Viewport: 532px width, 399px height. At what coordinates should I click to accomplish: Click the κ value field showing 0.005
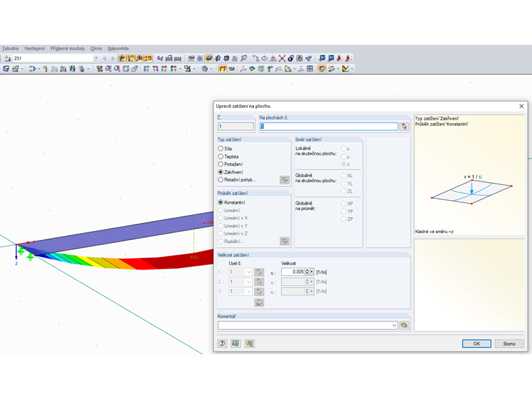293,272
